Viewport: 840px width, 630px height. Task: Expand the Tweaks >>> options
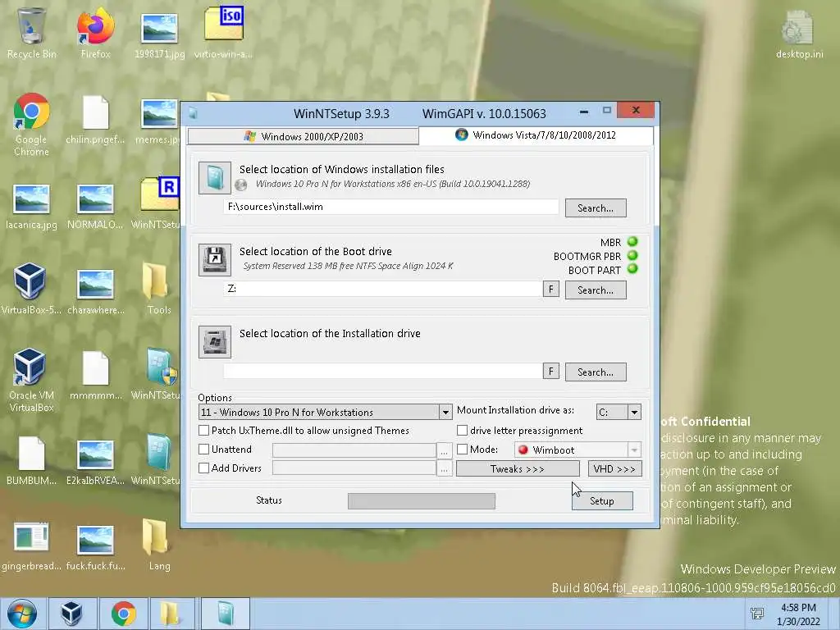[x=518, y=468]
